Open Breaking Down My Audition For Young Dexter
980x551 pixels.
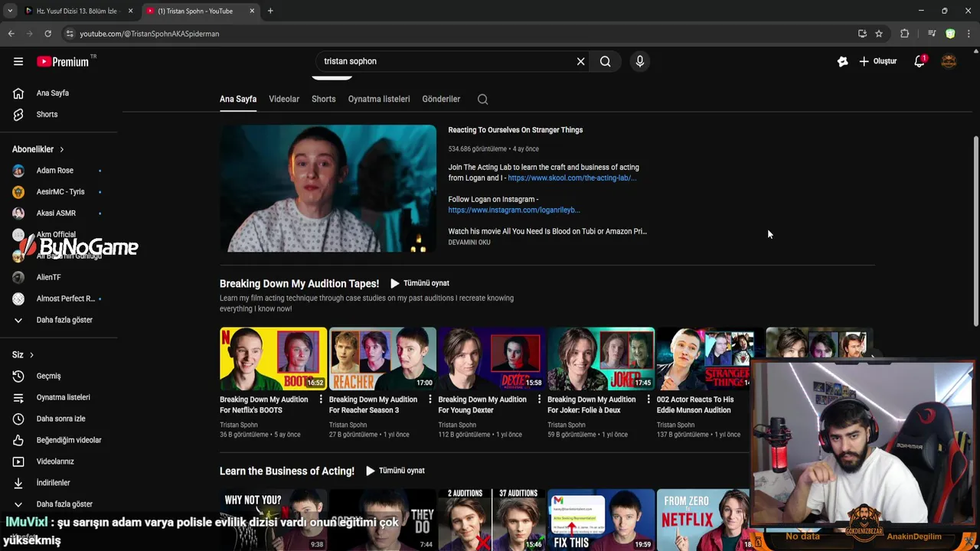pos(482,405)
